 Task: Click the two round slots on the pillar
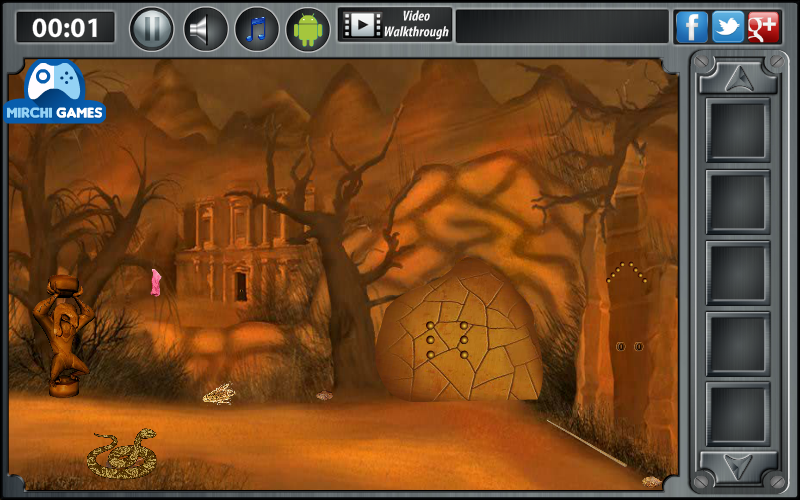tap(630, 347)
